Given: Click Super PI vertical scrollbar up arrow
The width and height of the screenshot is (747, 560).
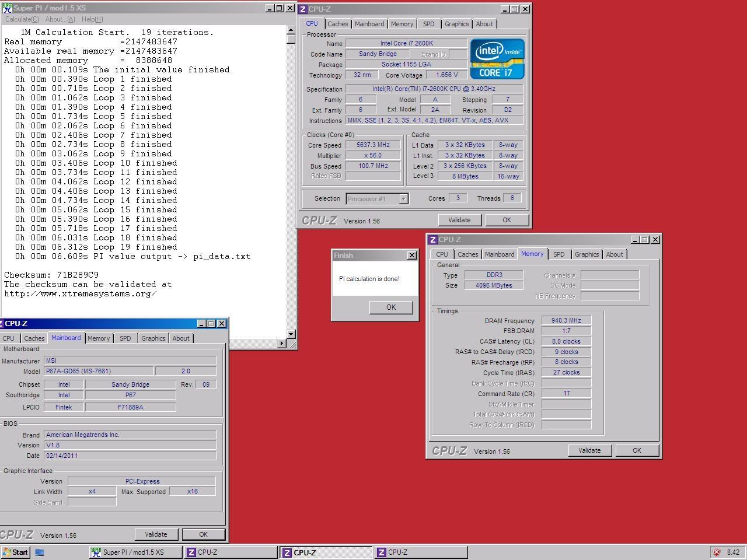Looking at the screenshot, I should [291, 30].
